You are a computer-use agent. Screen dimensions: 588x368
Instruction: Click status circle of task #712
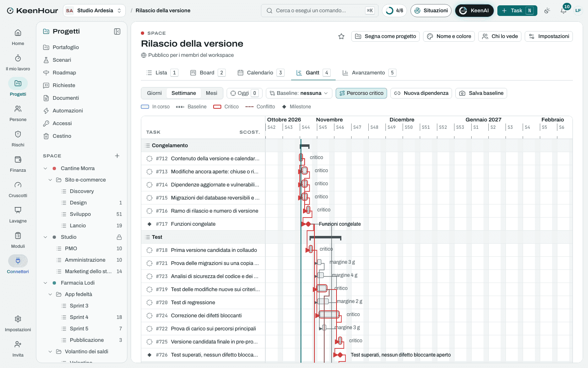149,159
